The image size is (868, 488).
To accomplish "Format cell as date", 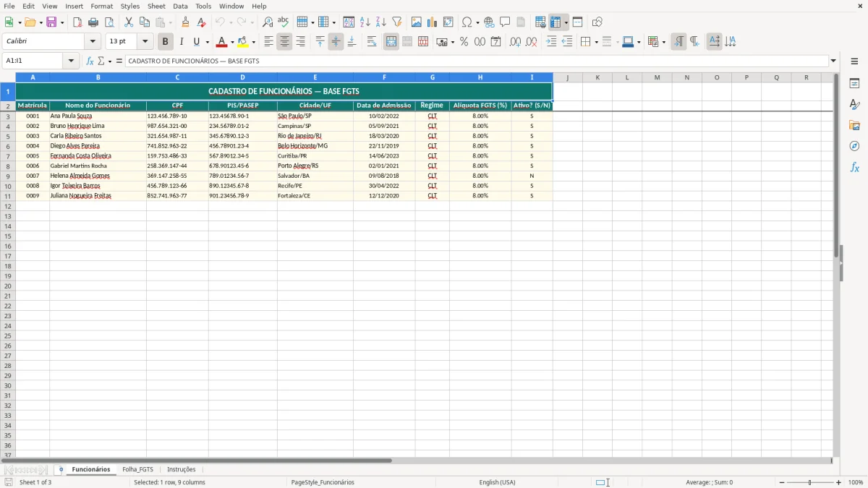I will [x=495, y=41].
